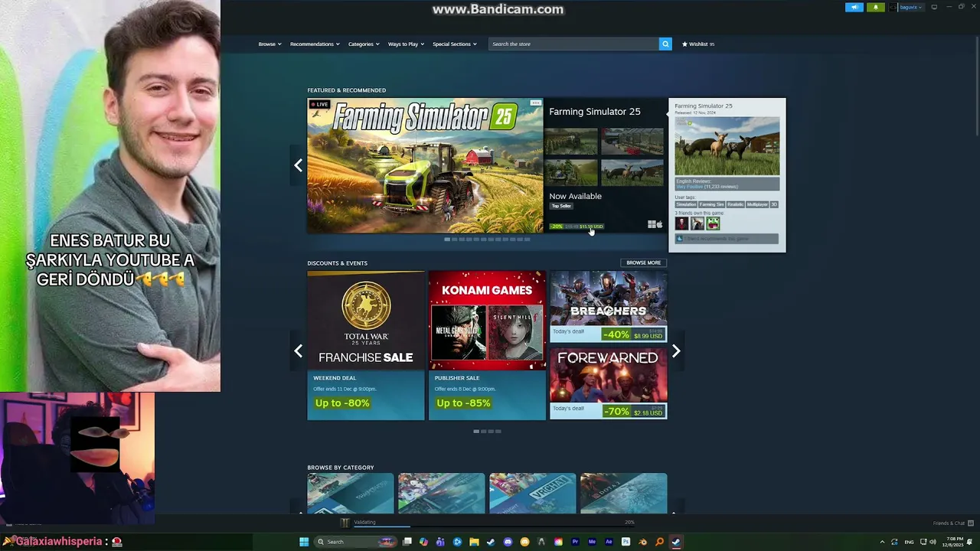Show previous discounts with left arrow
The height and width of the screenshot is (551, 980).
click(298, 350)
